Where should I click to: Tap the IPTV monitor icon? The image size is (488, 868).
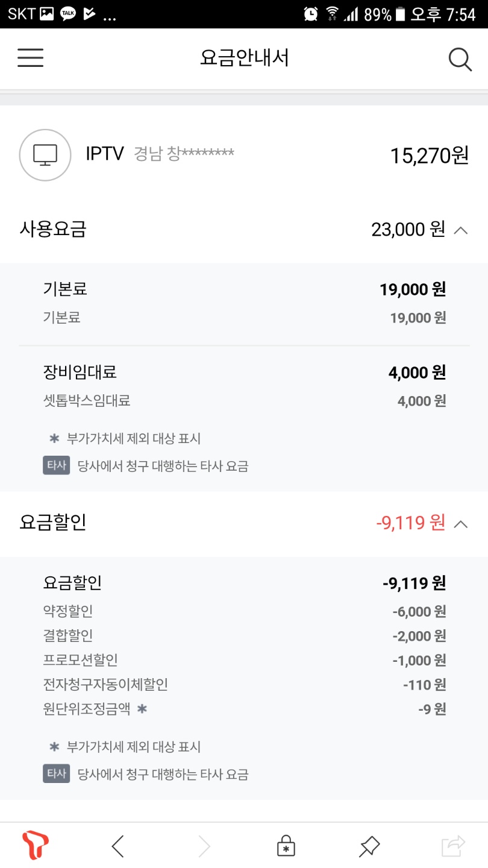point(45,155)
